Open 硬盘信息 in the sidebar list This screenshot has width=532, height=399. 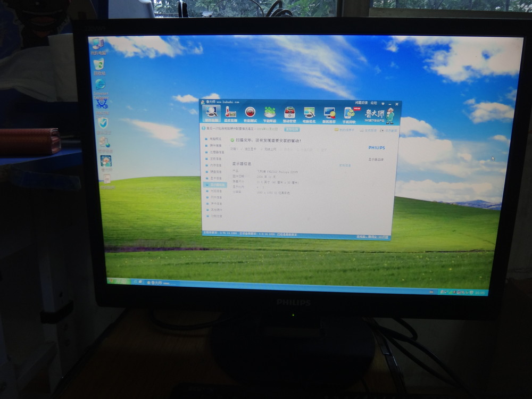point(215,171)
